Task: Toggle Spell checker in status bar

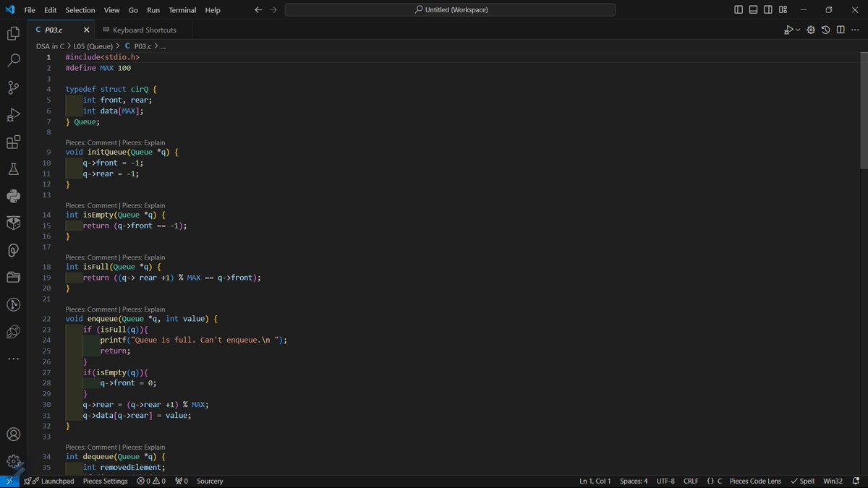Action: pyautogui.click(x=803, y=481)
